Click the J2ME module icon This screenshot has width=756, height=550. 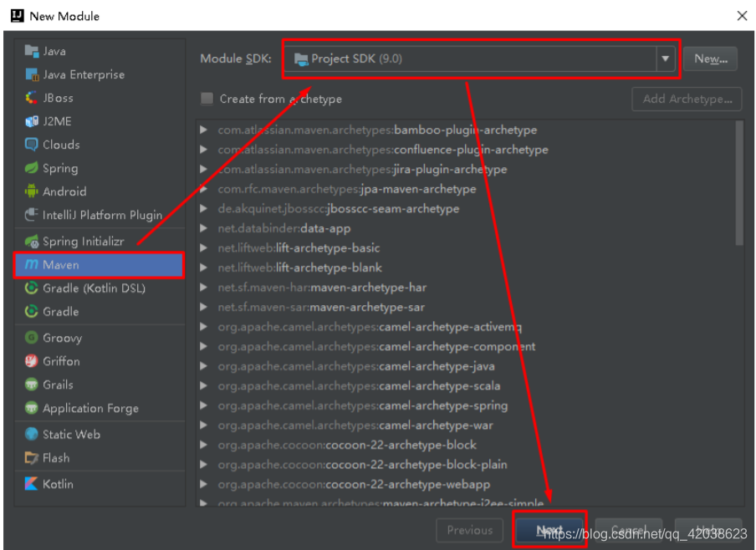[x=31, y=121]
